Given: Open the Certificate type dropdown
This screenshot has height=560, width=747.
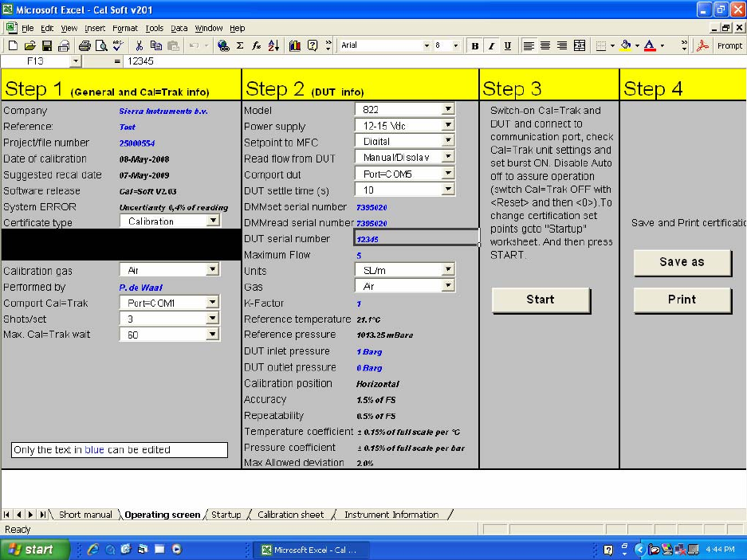Looking at the screenshot, I should (214, 220).
